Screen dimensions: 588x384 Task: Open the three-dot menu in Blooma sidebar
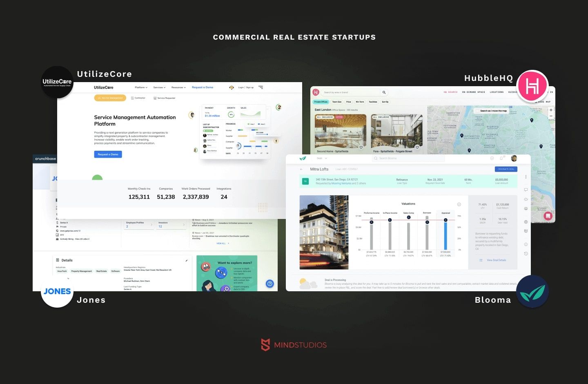click(526, 177)
